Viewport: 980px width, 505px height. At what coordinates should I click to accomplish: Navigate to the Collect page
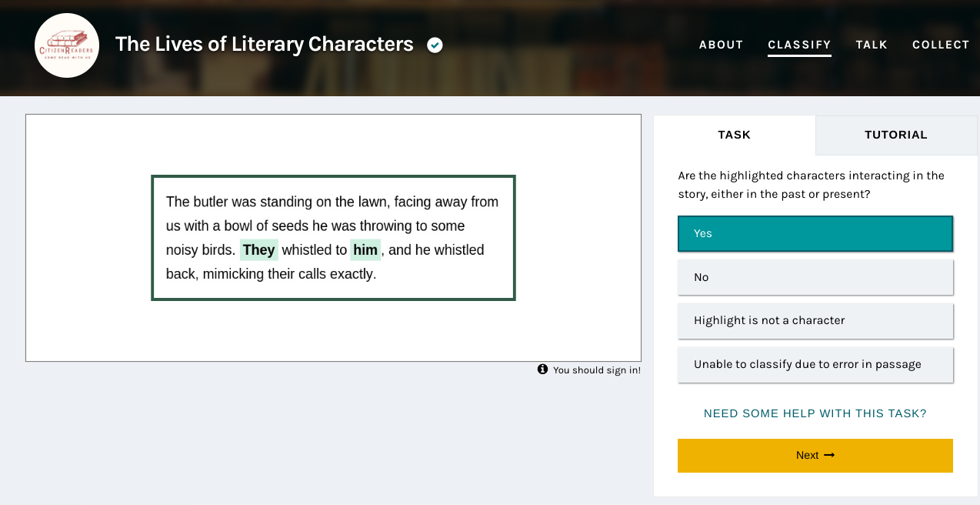(941, 45)
